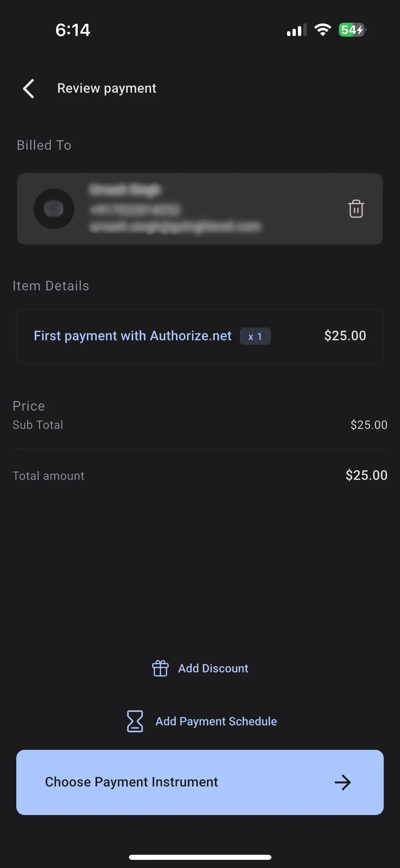Tap the cellular signal bars
Image resolution: width=400 pixels, height=868 pixels.
(297, 30)
